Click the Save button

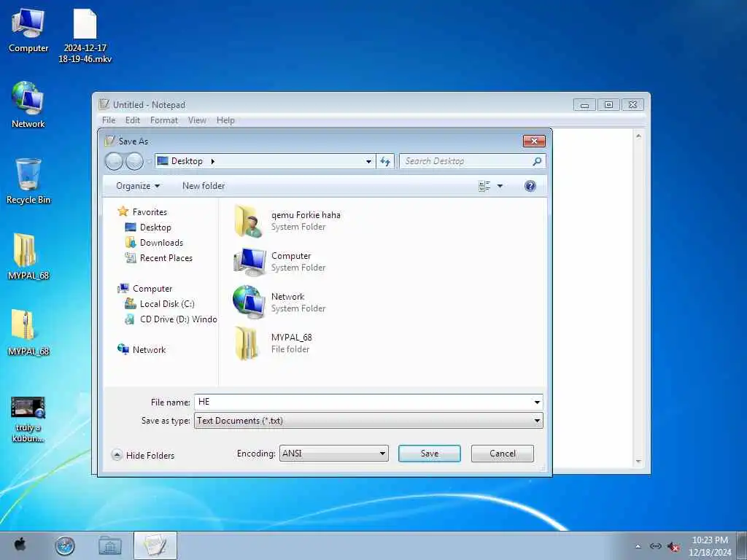(x=429, y=454)
